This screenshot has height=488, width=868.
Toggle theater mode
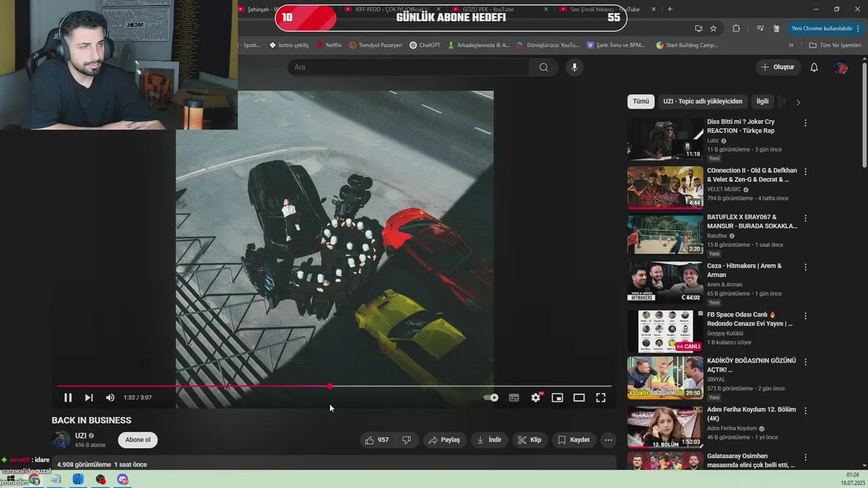click(x=579, y=398)
